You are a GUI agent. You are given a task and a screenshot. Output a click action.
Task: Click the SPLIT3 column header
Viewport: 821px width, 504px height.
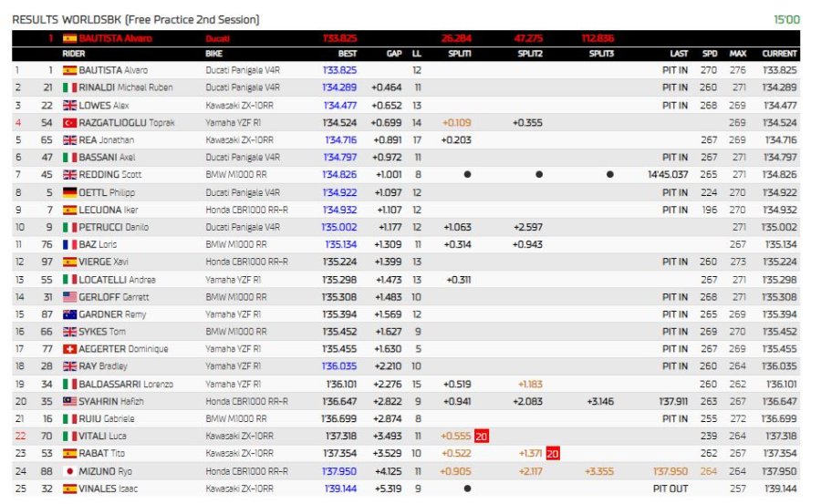tap(601, 54)
